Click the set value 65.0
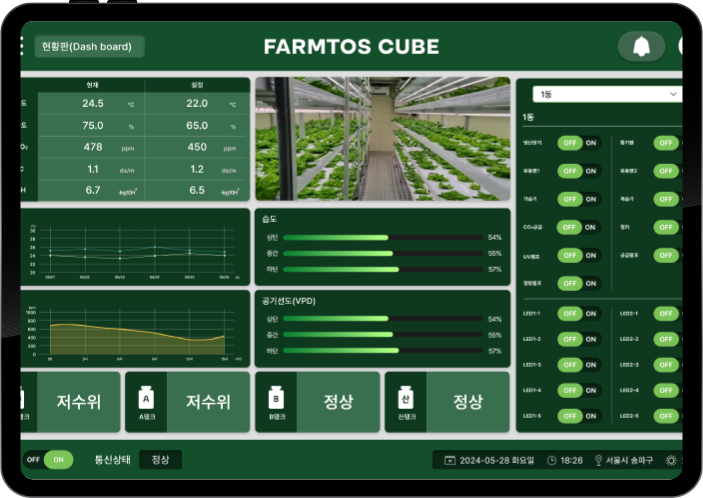Image resolution: width=703 pixels, height=498 pixels. (x=197, y=126)
